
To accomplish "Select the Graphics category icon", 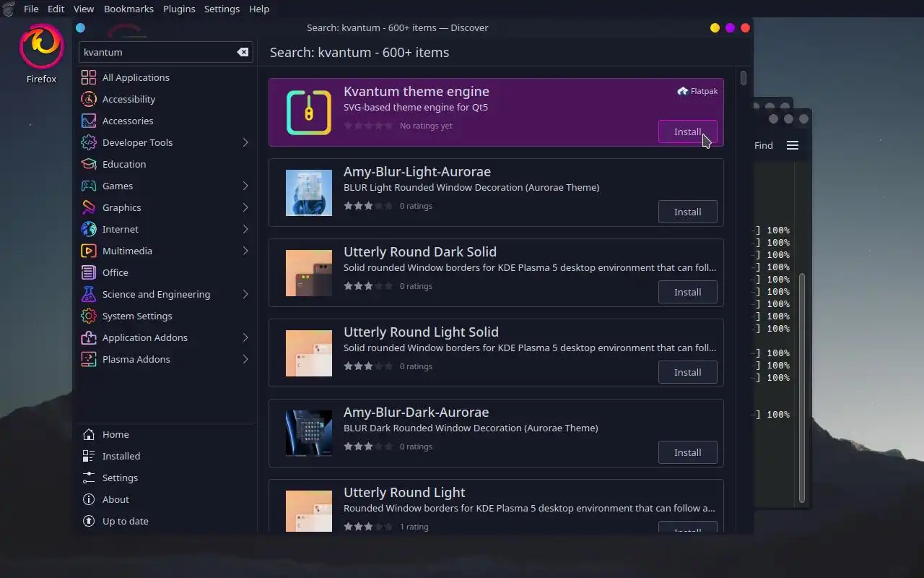I will pyautogui.click(x=89, y=207).
